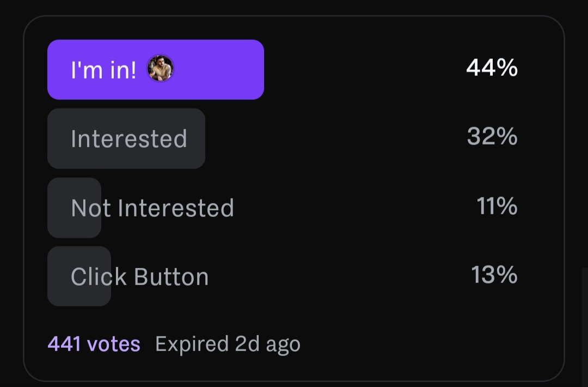Pick the Not Interested poll option text
The width and height of the screenshot is (588, 387).
[x=152, y=208]
